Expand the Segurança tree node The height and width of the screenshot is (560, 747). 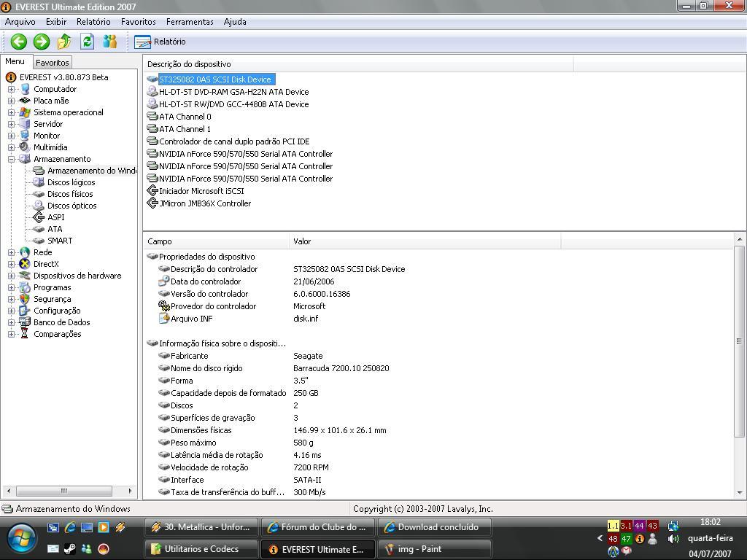click(11, 299)
